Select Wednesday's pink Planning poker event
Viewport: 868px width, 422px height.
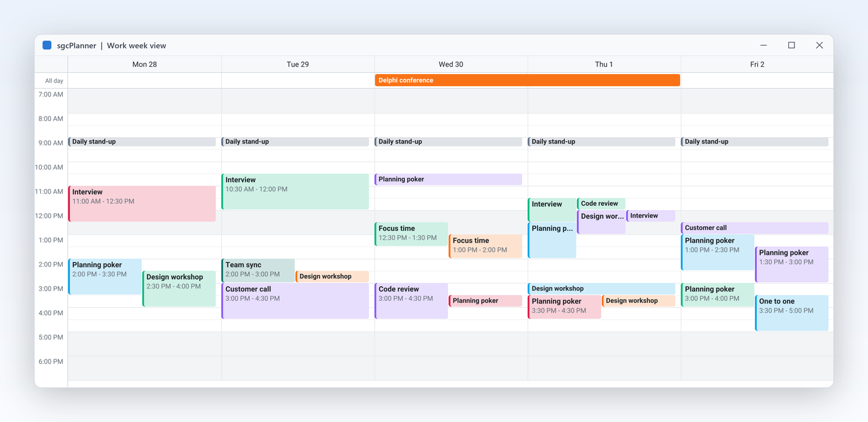(x=486, y=301)
